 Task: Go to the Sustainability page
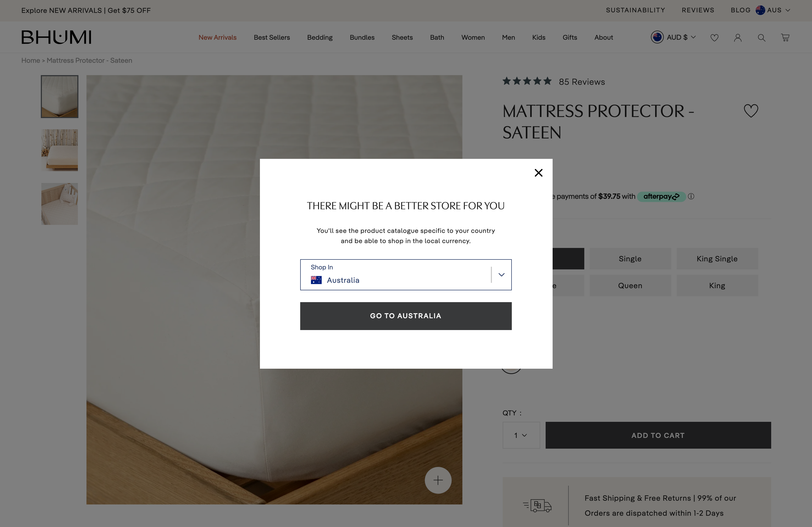point(635,10)
